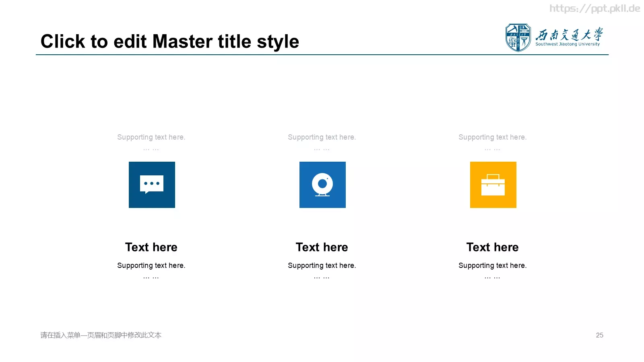
Task: Select black supporting text below the chat column heading
Action: 151,265
